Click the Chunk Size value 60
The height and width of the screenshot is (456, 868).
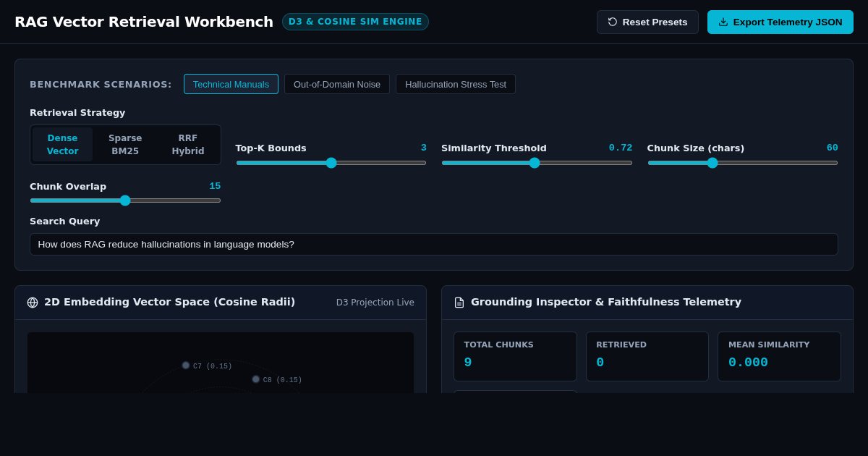tap(833, 148)
